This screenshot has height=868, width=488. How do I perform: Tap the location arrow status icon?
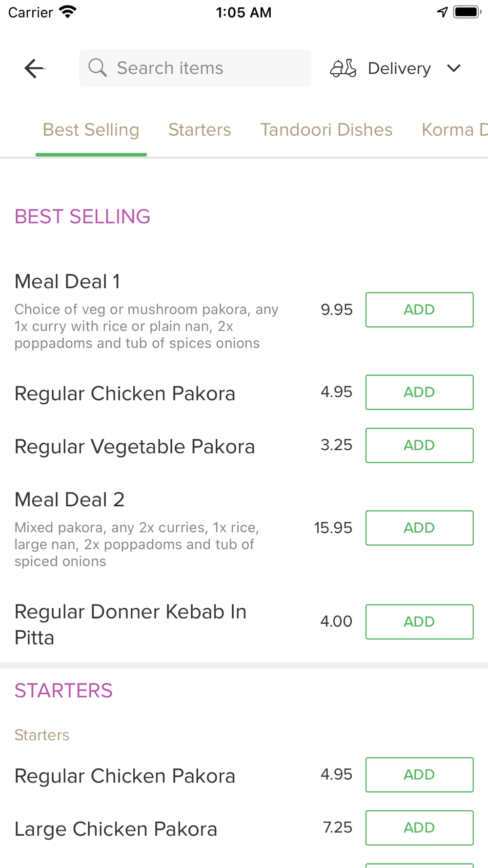click(442, 12)
